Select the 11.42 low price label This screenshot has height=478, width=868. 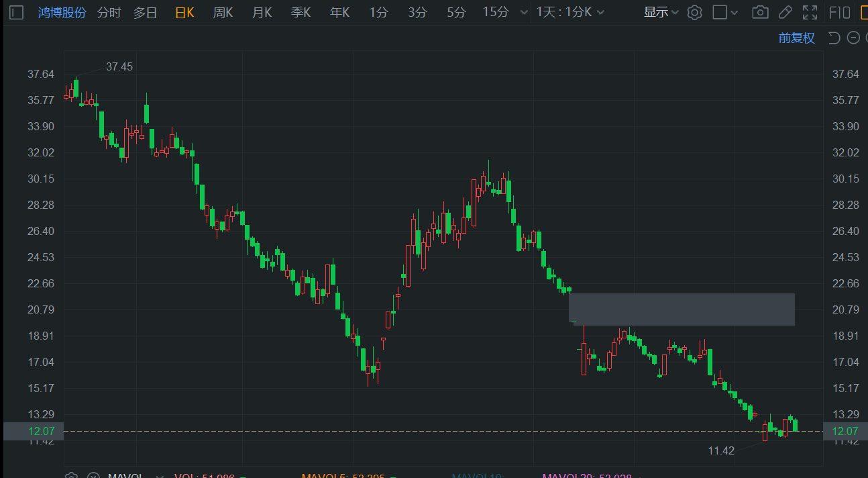[721, 450]
